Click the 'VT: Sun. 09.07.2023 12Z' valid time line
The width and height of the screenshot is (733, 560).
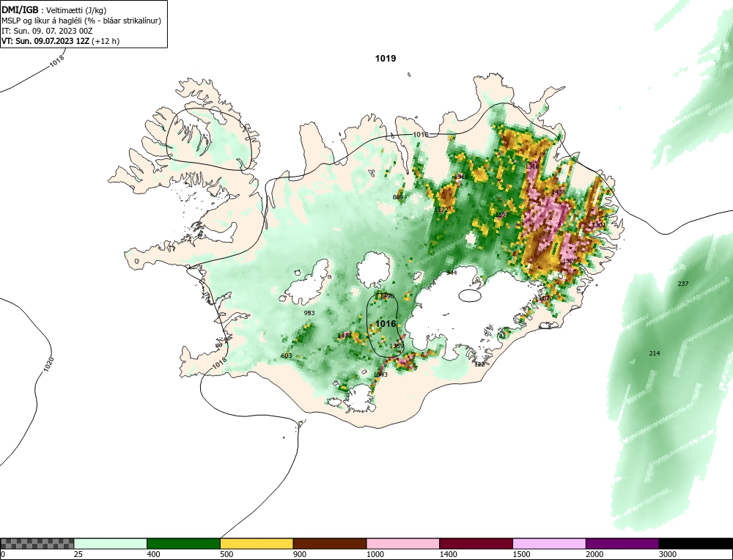(x=60, y=41)
